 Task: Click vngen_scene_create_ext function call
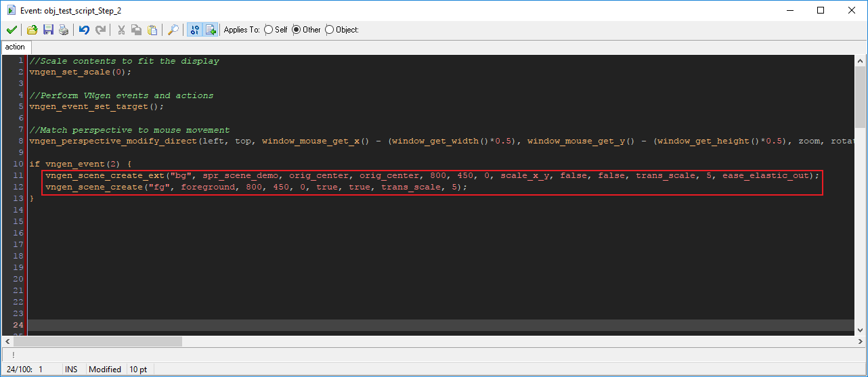104,175
